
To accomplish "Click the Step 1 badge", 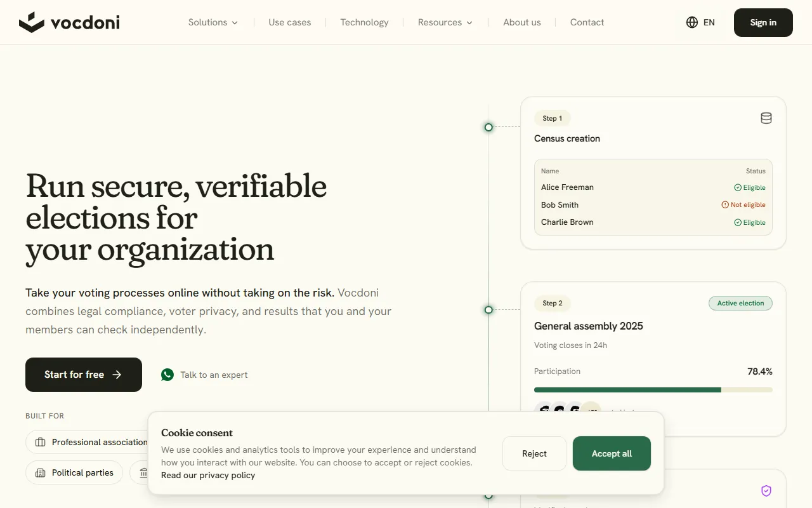I will [552, 118].
